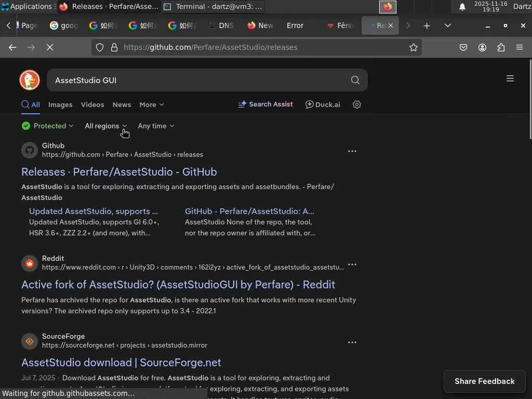Viewport: 532px width, 399px height.
Task: Click the date and time clock in the panel
Action: click(x=490, y=6)
